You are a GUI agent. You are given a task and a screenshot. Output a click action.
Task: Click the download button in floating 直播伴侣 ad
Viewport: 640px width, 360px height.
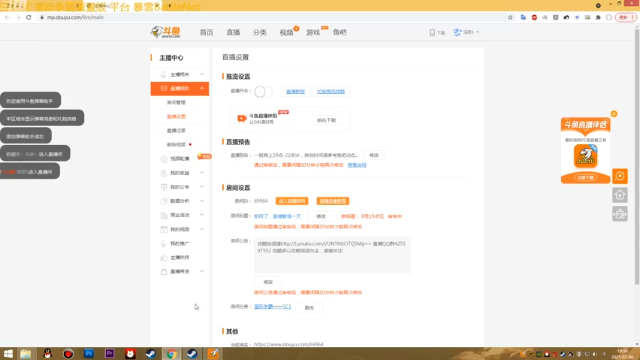click(586, 178)
